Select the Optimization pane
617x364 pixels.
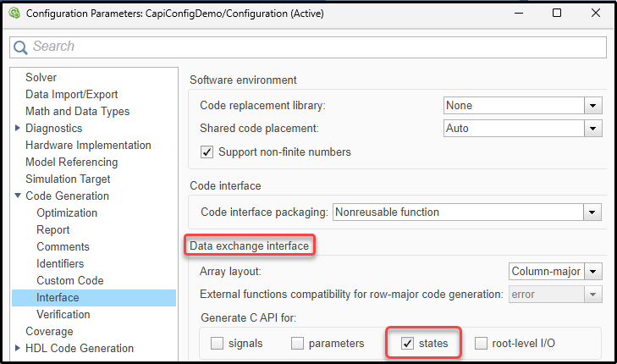67,213
